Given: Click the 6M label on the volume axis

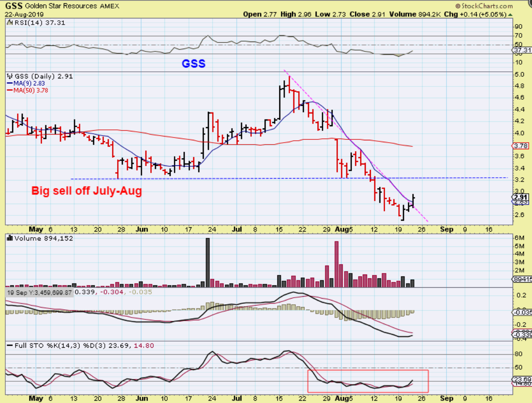Looking at the screenshot, I should click(x=519, y=238).
